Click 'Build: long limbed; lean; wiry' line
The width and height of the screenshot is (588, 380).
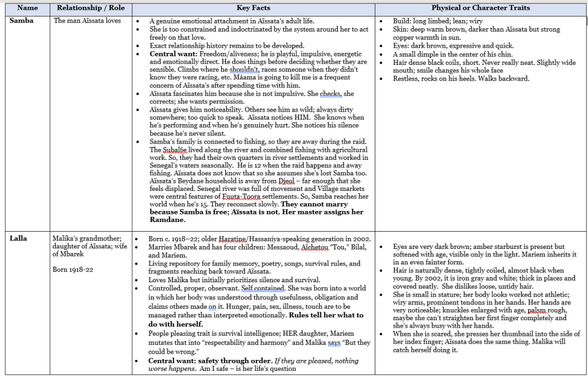437,21
